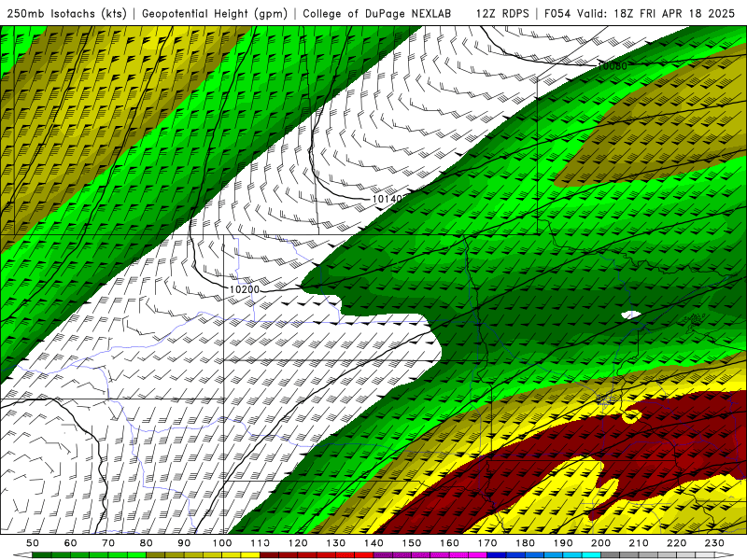Click the 'Geopotential Height (gpm)' title text

(x=215, y=14)
